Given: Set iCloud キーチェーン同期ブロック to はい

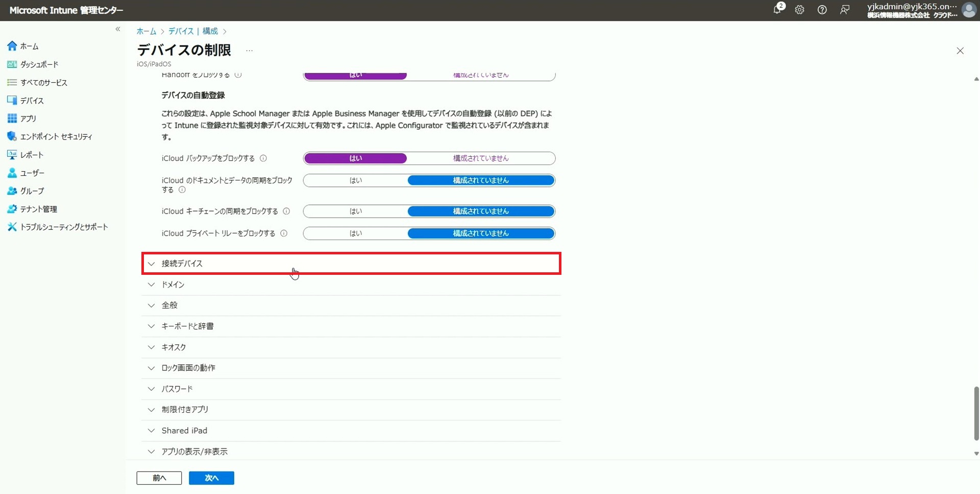Looking at the screenshot, I should [x=355, y=211].
